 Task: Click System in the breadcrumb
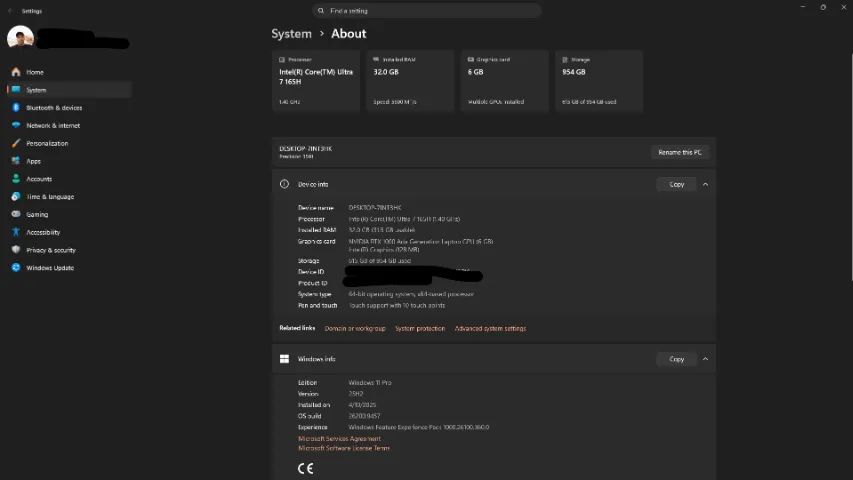tap(292, 34)
